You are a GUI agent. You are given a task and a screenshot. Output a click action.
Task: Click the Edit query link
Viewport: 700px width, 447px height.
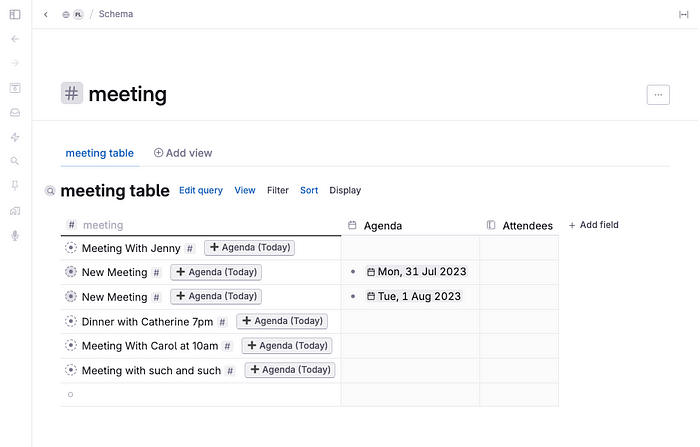[x=200, y=190]
